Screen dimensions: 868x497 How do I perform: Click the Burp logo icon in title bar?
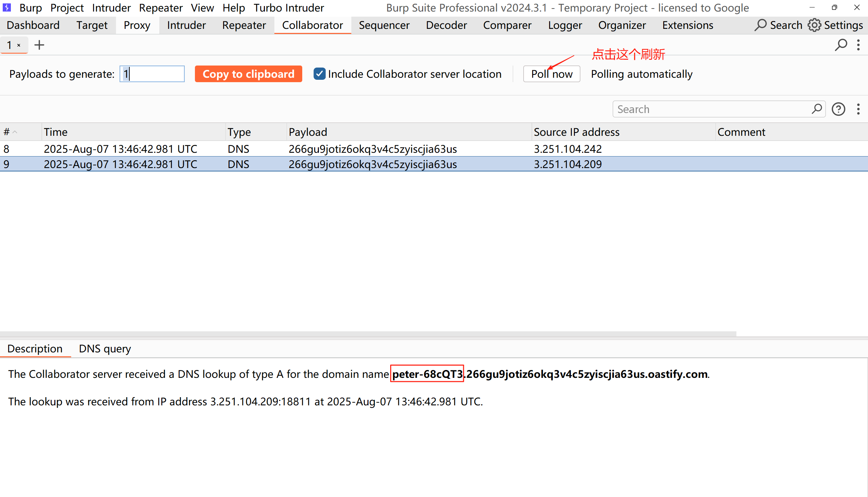coord(7,7)
